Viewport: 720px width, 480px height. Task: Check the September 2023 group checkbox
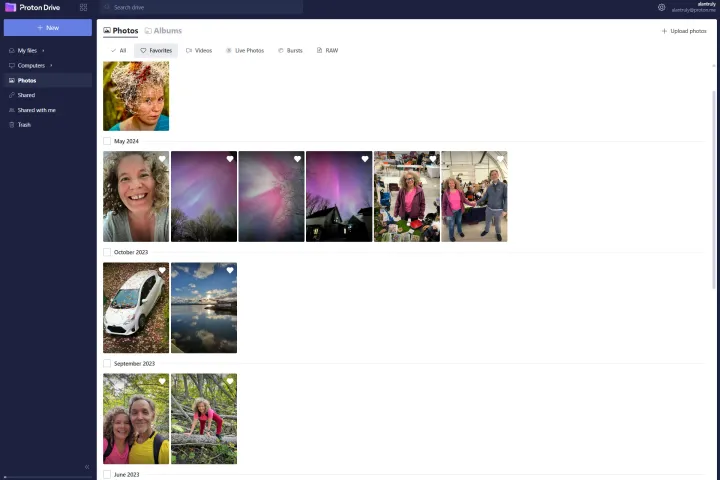(107, 363)
